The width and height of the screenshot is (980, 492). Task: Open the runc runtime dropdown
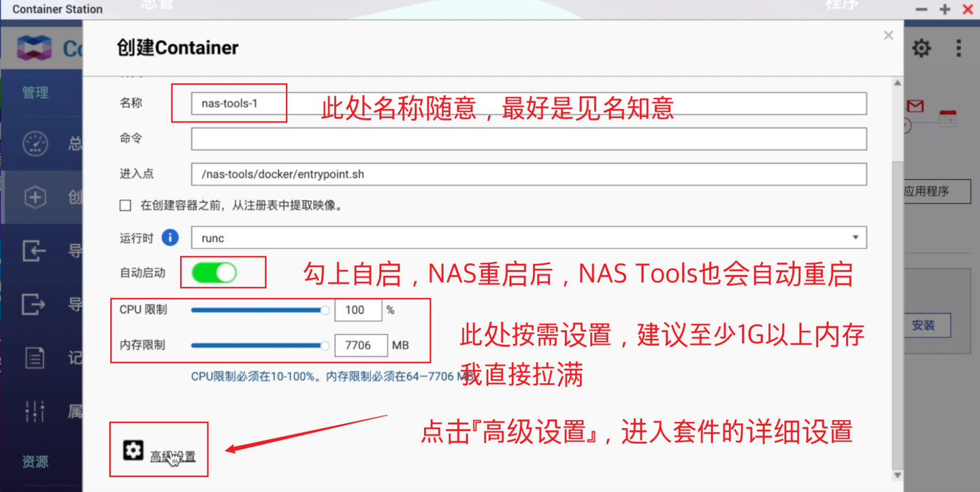pos(856,237)
